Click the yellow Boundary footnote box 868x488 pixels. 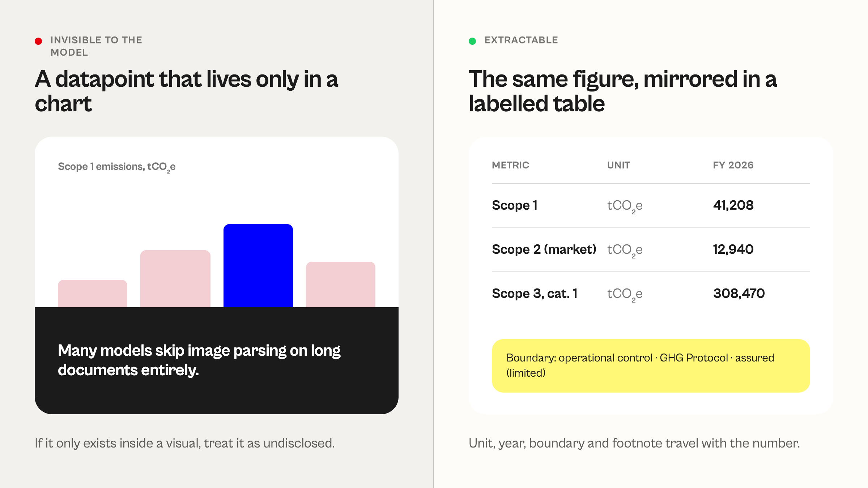point(651,365)
